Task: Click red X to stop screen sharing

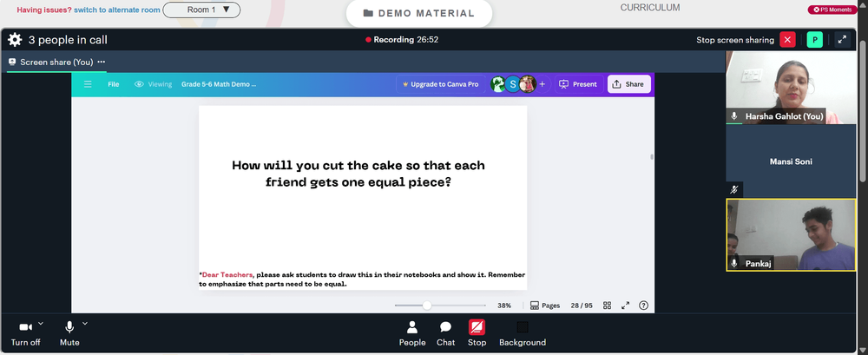Action: point(787,40)
